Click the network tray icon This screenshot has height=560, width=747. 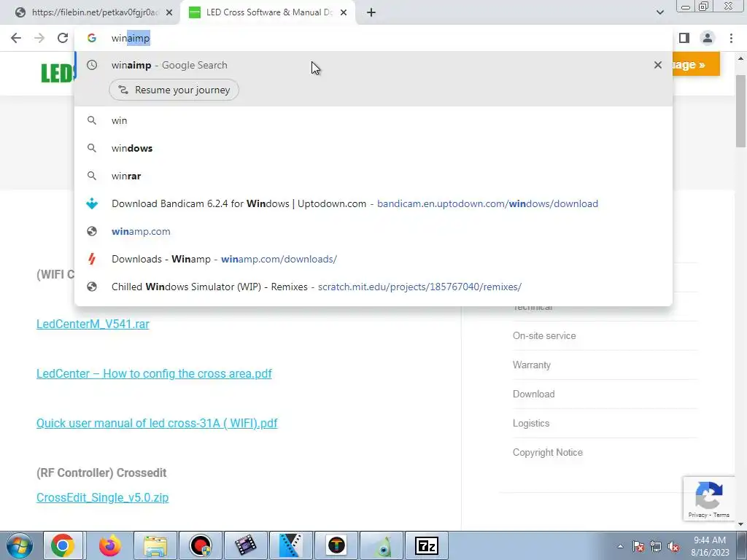[x=656, y=546]
